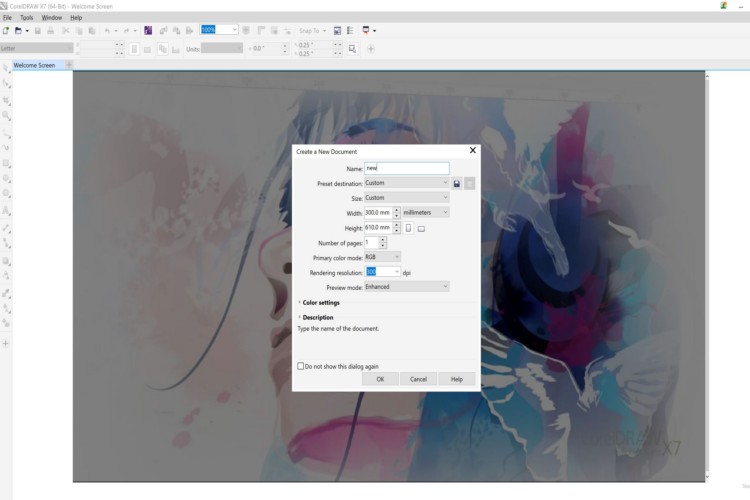
Task: Open the Tools menu
Action: [x=27, y=18]
